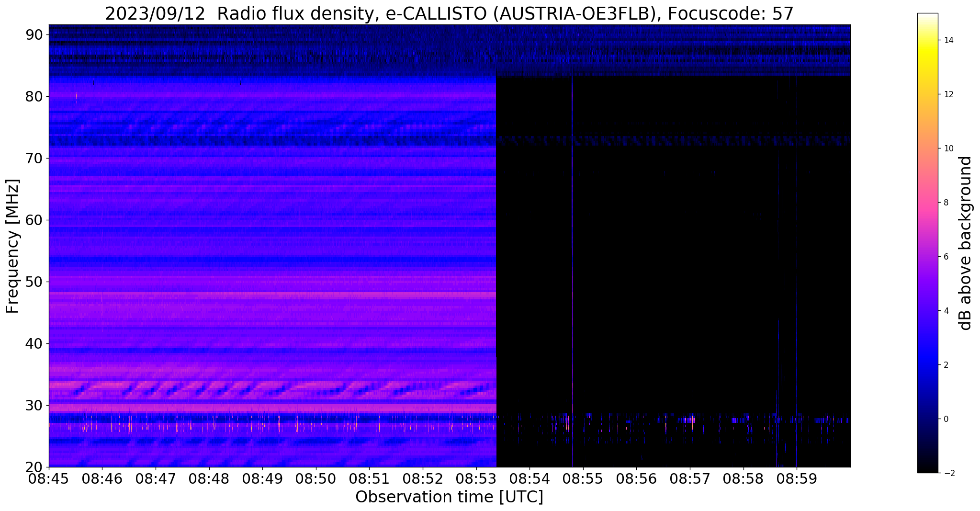Click the 90 MHz frequency tick label

point(34,34)
